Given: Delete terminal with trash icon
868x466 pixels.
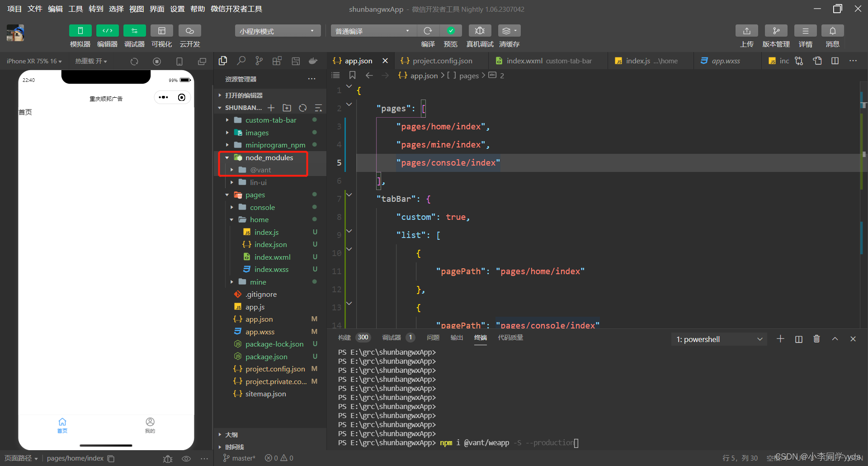Looking at the screenshot, I should 816,339.
